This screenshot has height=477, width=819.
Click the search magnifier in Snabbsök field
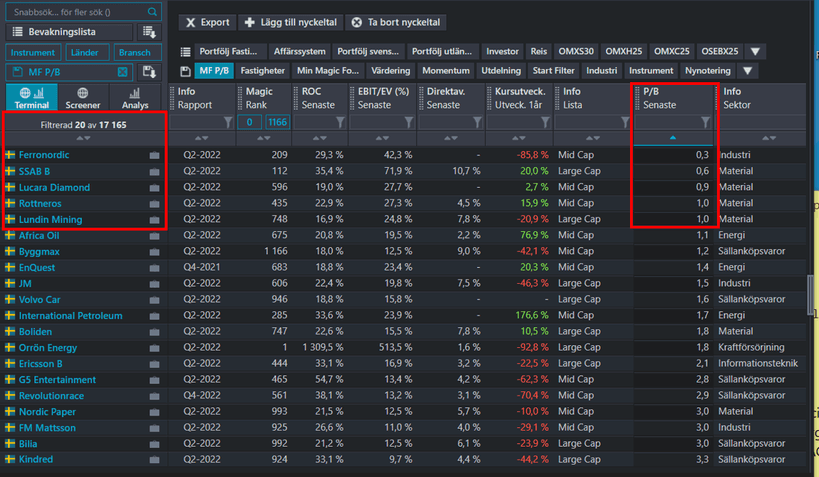pos(151,12)
